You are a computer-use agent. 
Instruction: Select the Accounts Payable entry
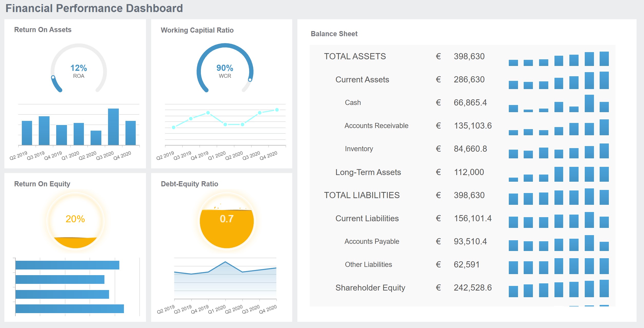(372, 241)
